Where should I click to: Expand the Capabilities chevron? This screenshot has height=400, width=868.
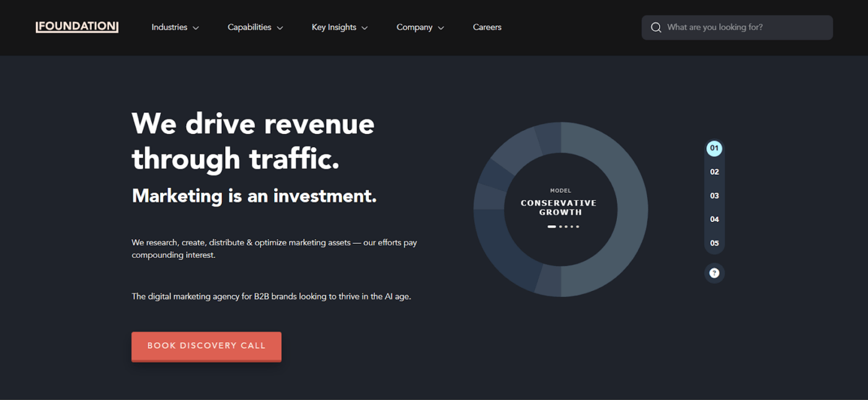tap(280, 28)
